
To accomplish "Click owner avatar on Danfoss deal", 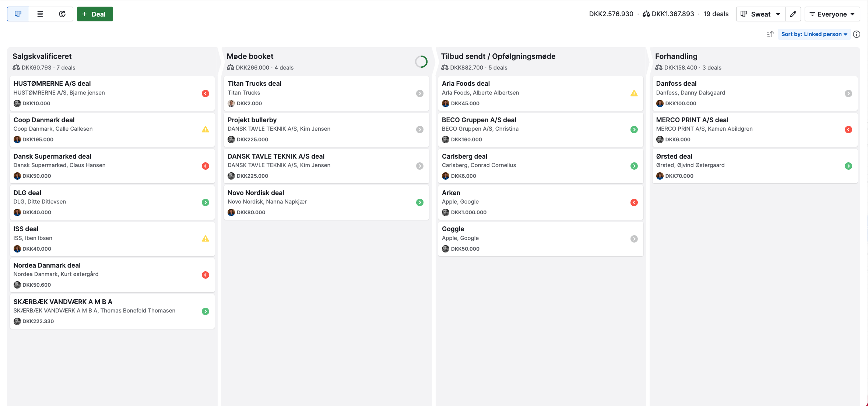I will (660, 103).
